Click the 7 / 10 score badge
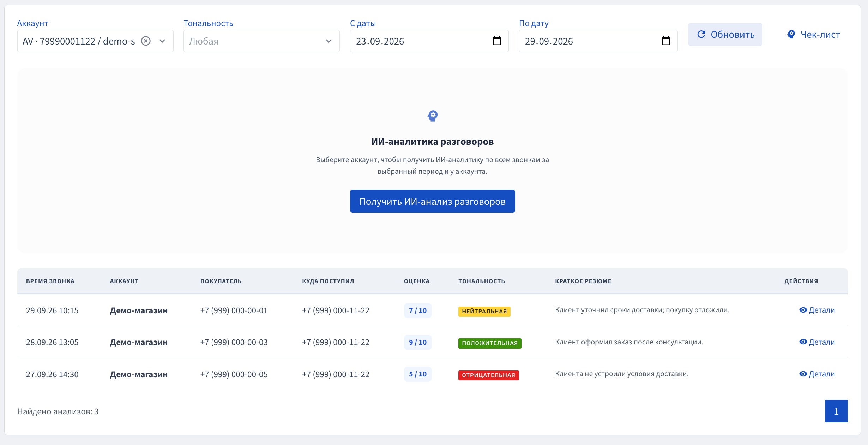 (x=418, y=310)
